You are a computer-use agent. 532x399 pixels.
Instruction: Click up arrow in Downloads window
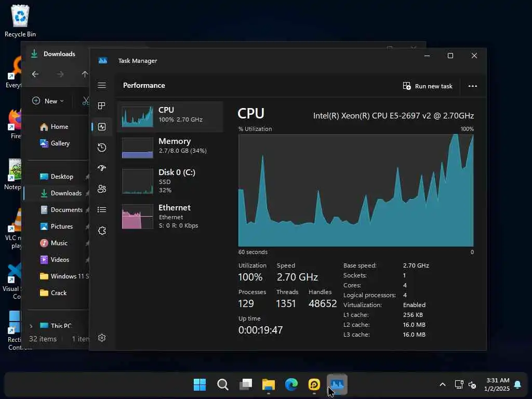click(x=85, y=74)
